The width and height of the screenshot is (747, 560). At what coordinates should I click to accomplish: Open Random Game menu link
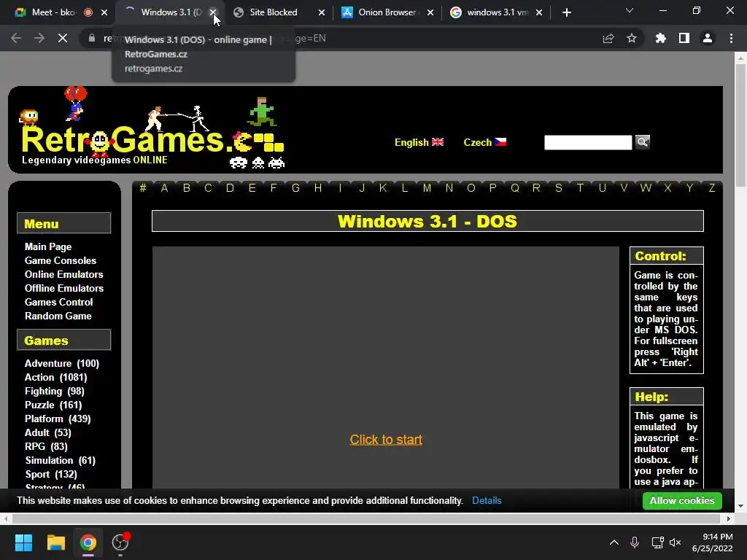[58, 316]
